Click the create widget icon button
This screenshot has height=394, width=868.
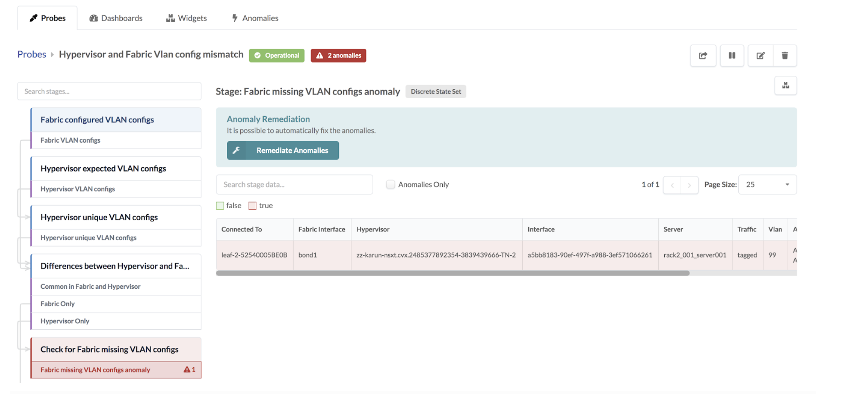(786, 85)
